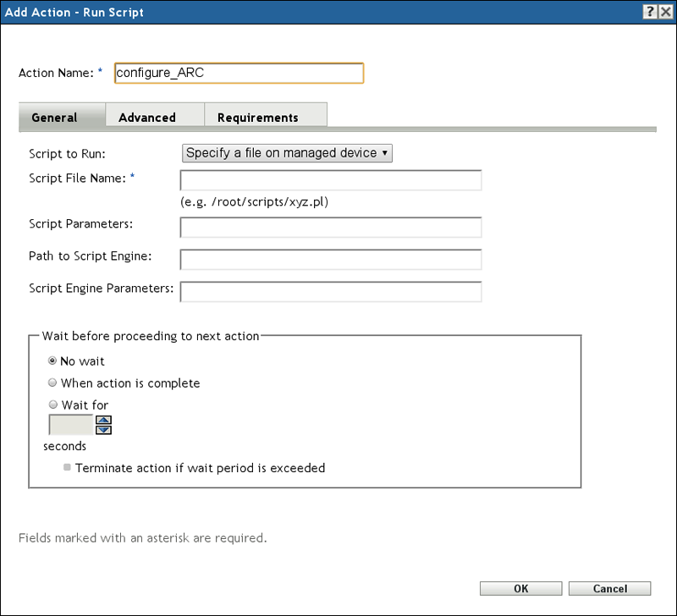Click the Action Name text field

[239, 73]
